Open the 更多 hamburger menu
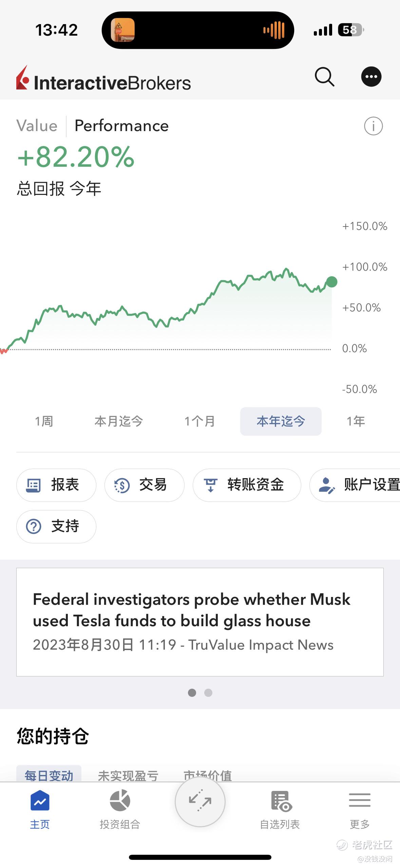Viewport: 400px width, 868px height. point(360,809)
